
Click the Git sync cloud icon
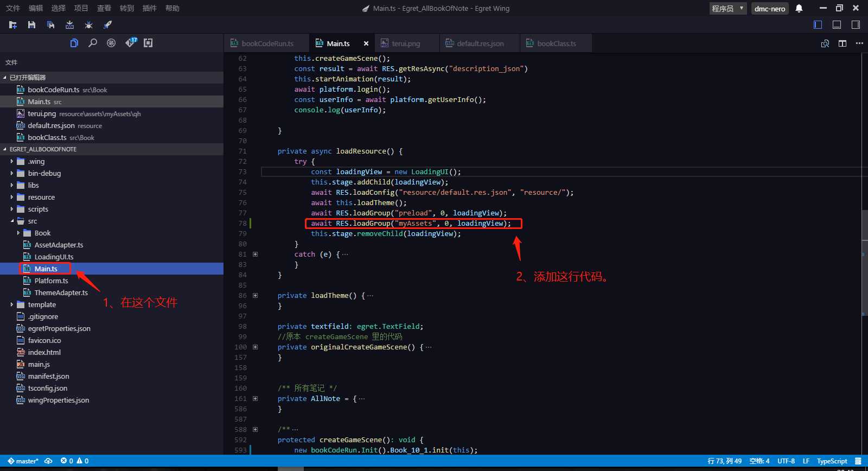48,461
